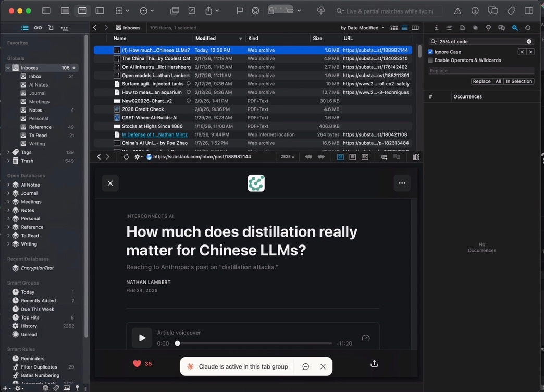Toggle the left sidebar visibility button
This screenshot has width=544, height=392.
coord(46,11)
